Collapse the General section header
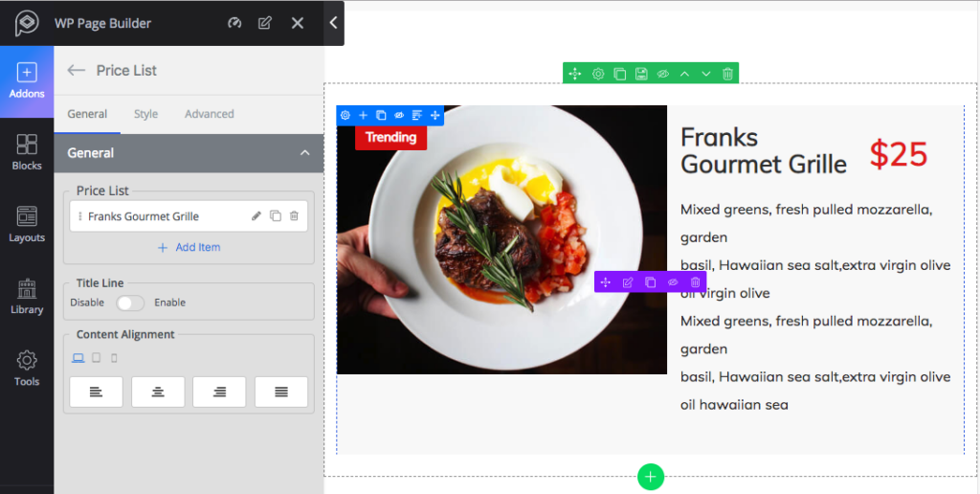 pyautogui.click(x=189, y=152)
